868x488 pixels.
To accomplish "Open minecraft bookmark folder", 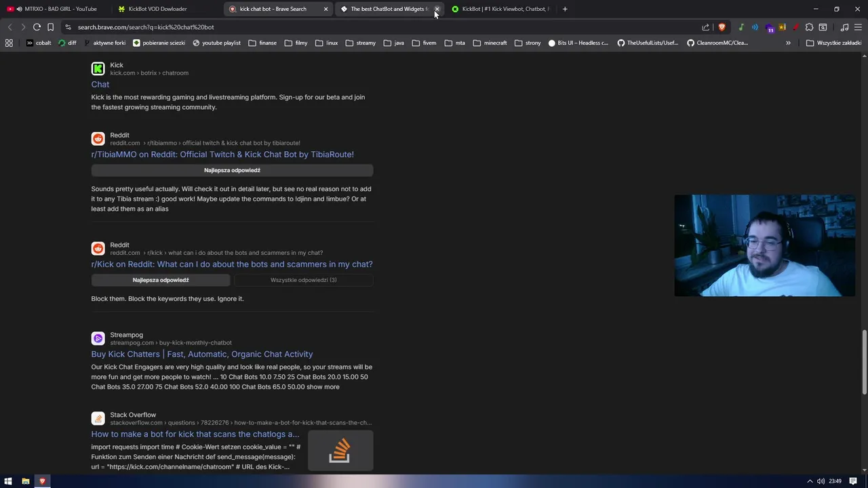I will tap(490, 43).
